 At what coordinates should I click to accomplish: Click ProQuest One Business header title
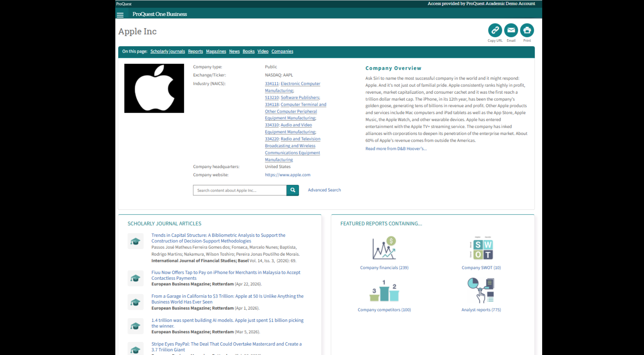coord(160,14)
